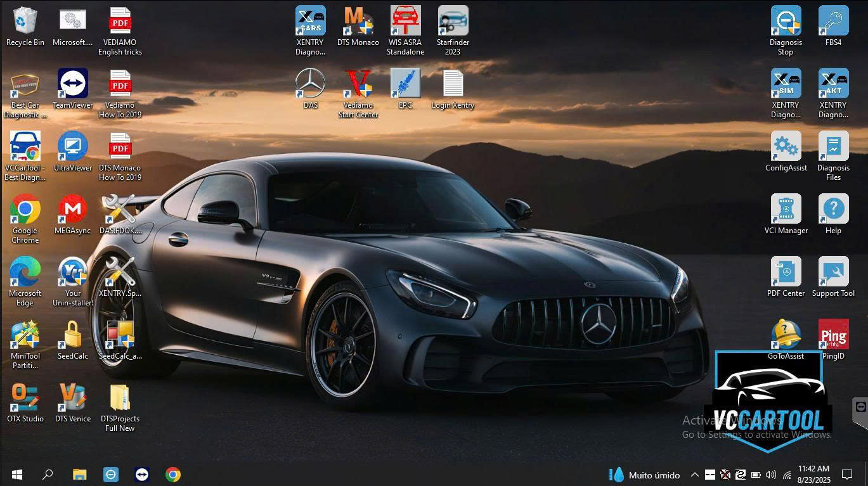This screenshot has height=486, width=868.
Task: Select the Starfinder 2023 icon
Action: (453, 22)
